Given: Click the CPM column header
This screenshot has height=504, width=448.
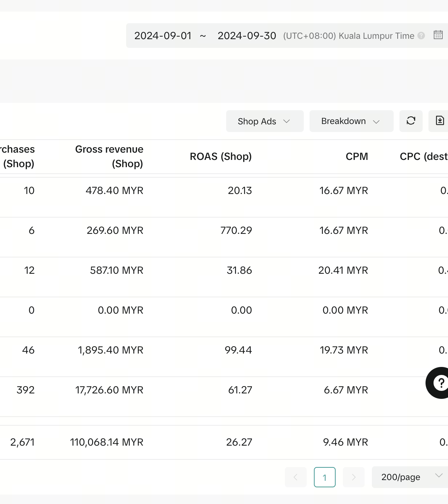Looking at the screenshot, I should (357, 156).
